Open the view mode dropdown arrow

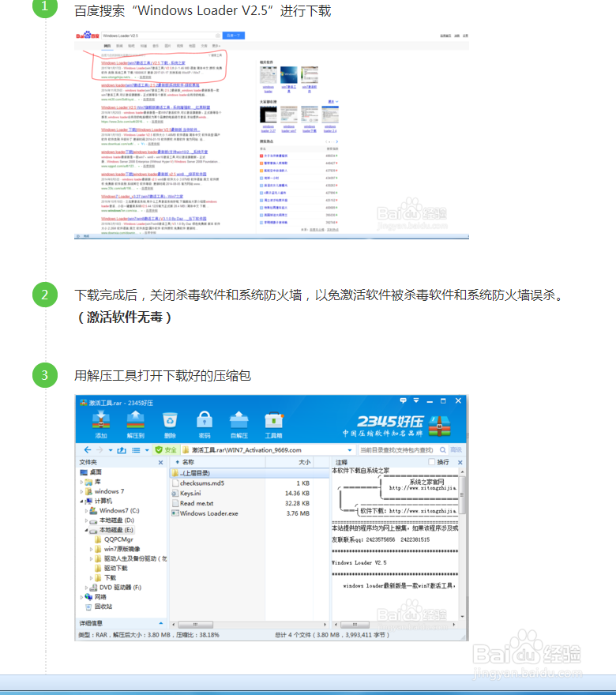click(x=147, y=450)
